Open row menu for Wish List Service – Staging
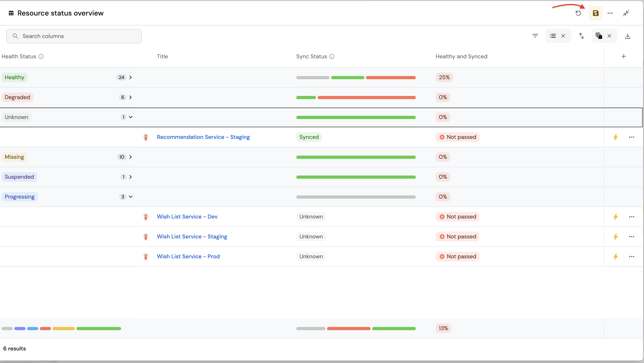Image resolution: width=644 pixels, height=363 pixels. [x=631, y=237]
